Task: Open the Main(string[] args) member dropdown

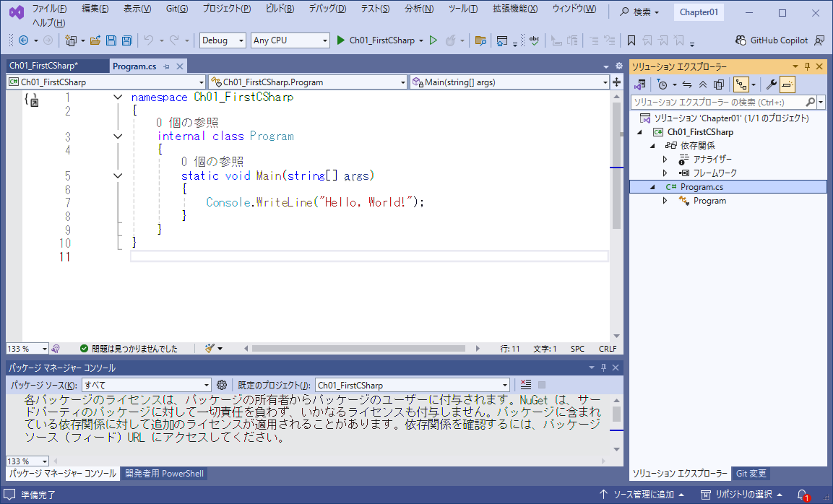Action: point(509,82)
